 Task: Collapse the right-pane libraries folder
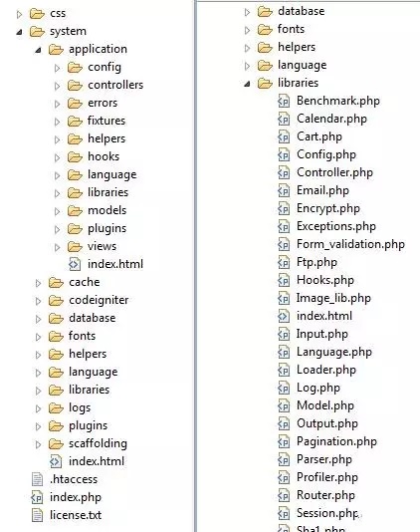click(247, 84)
